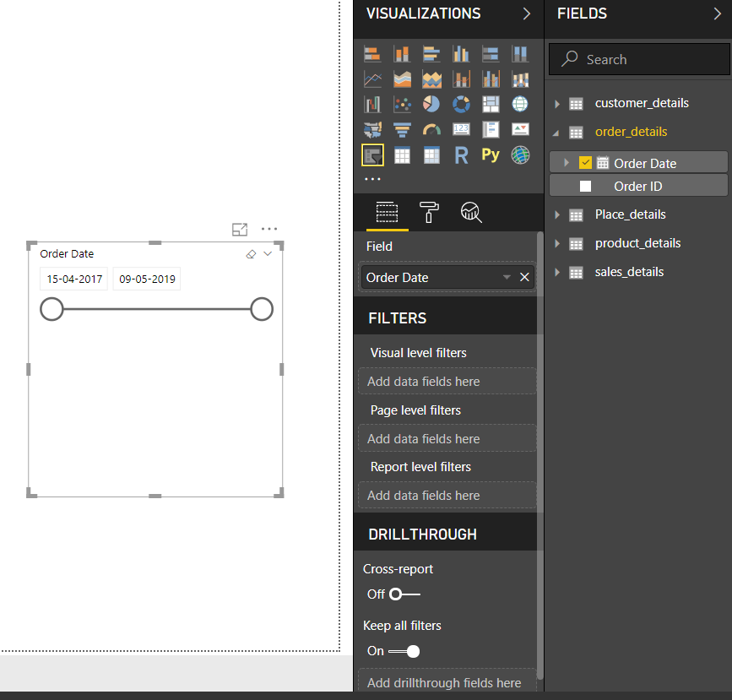
Task: Open the Format paint roller tab
Action: (x=429, y=213)
